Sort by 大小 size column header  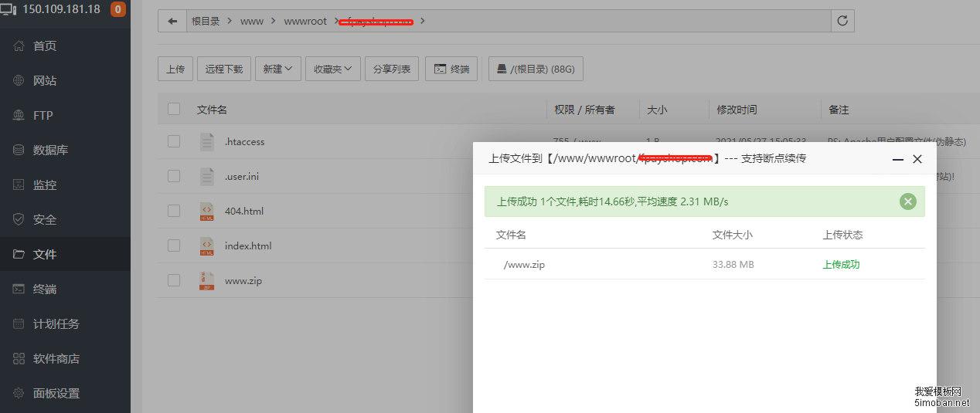(x=657, y=110)
